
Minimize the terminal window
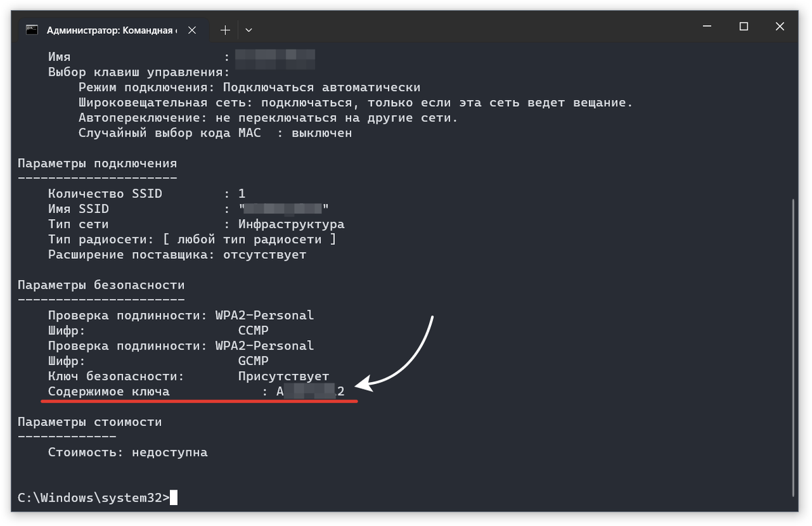pos(707,26)
